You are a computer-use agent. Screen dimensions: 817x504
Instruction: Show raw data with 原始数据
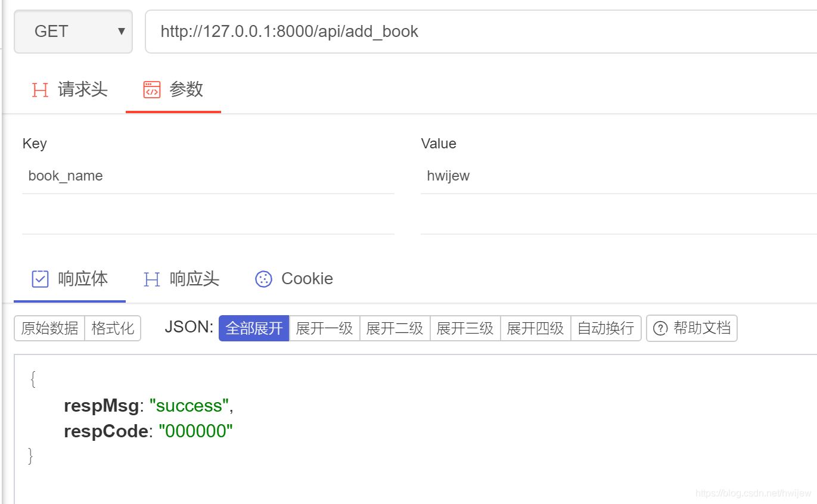50,328
